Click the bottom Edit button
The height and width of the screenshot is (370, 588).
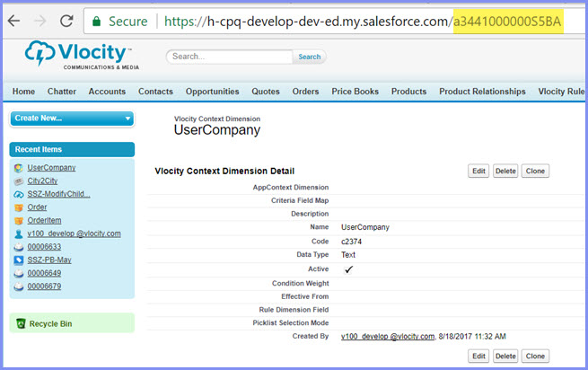(x=478, y=357)
